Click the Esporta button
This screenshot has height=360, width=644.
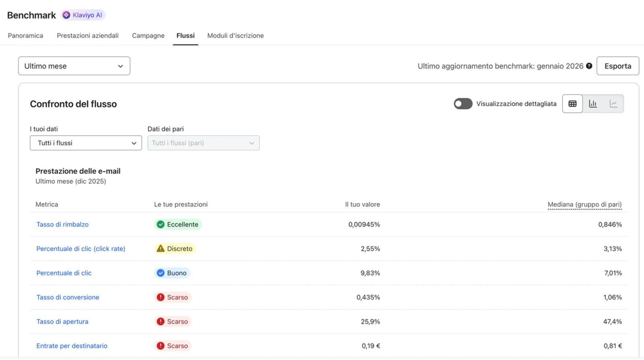(617, 66)
